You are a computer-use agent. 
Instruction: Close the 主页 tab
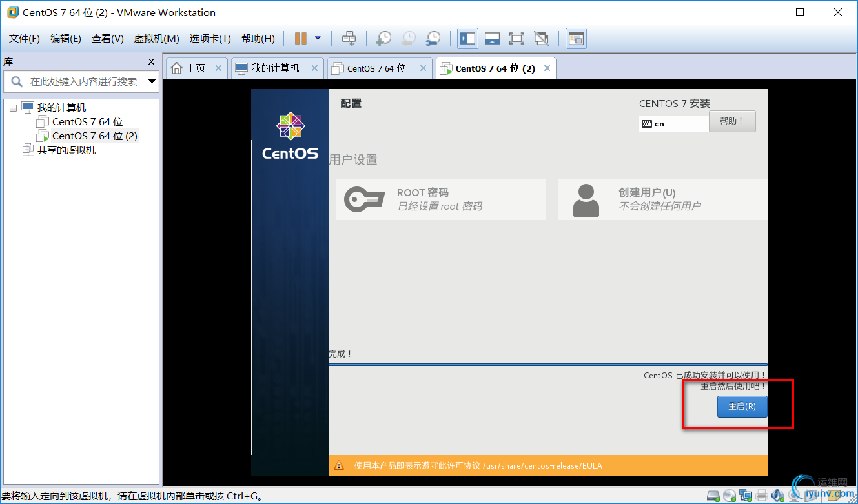pos(218,68)
